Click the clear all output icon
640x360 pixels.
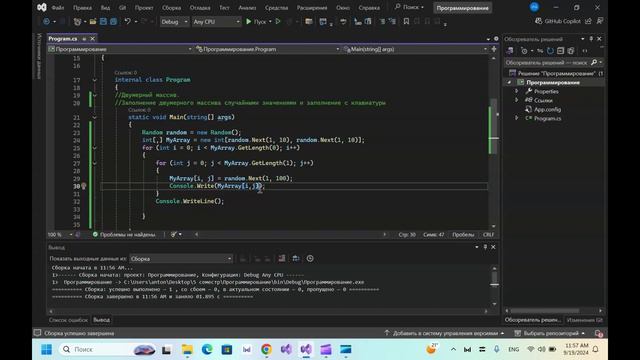[282, 258]
